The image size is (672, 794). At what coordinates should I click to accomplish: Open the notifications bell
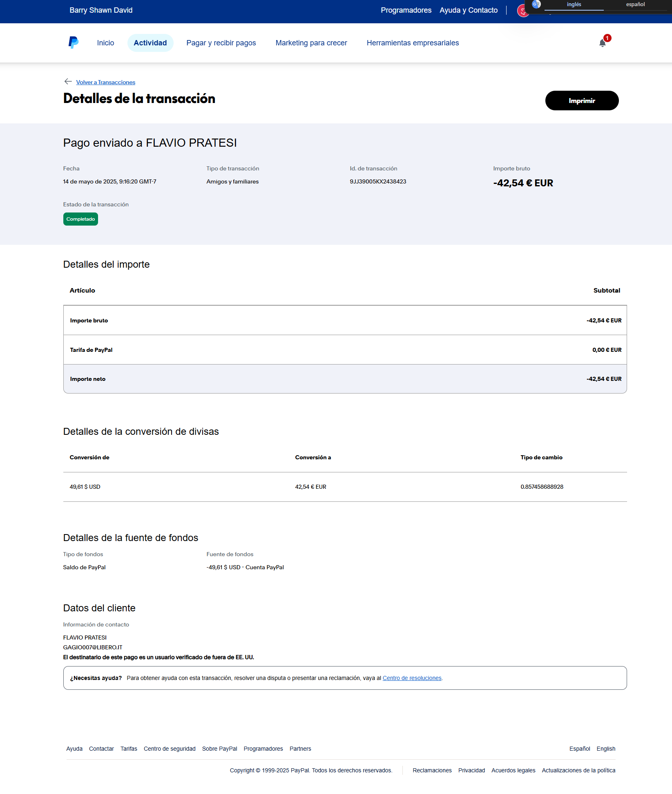tap(602, 43)
